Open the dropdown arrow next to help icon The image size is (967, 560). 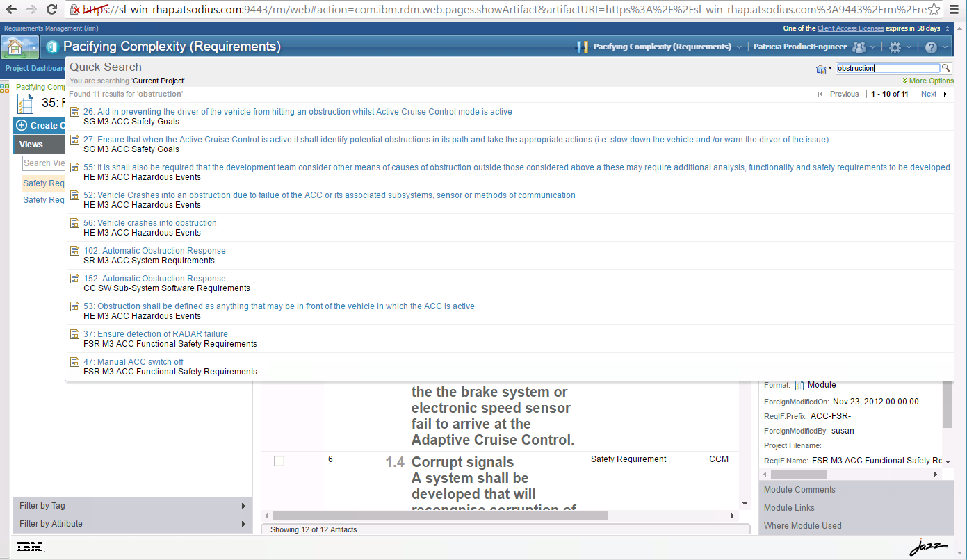(945, 47)
